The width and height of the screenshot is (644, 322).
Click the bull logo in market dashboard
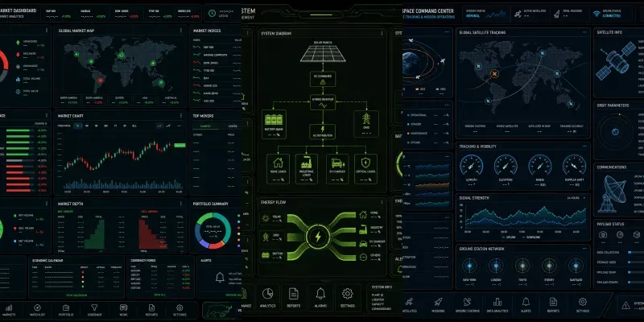217,309
